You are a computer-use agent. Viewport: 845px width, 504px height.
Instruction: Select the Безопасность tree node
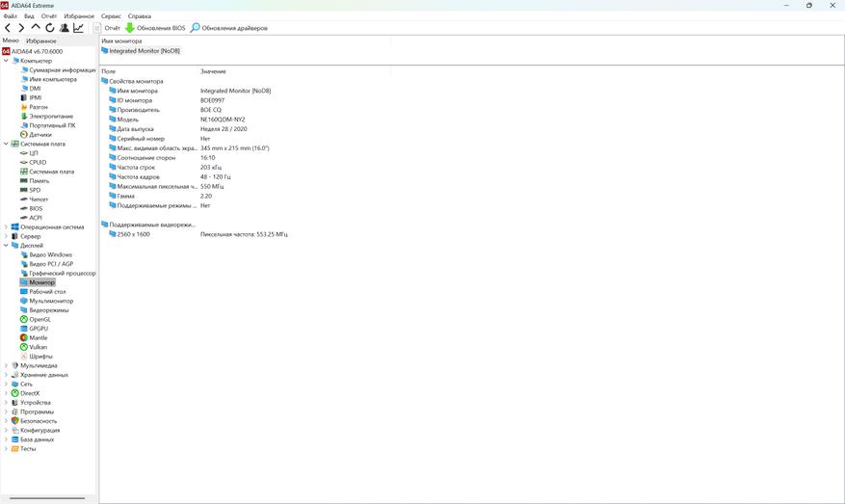(x=34, y=421)
